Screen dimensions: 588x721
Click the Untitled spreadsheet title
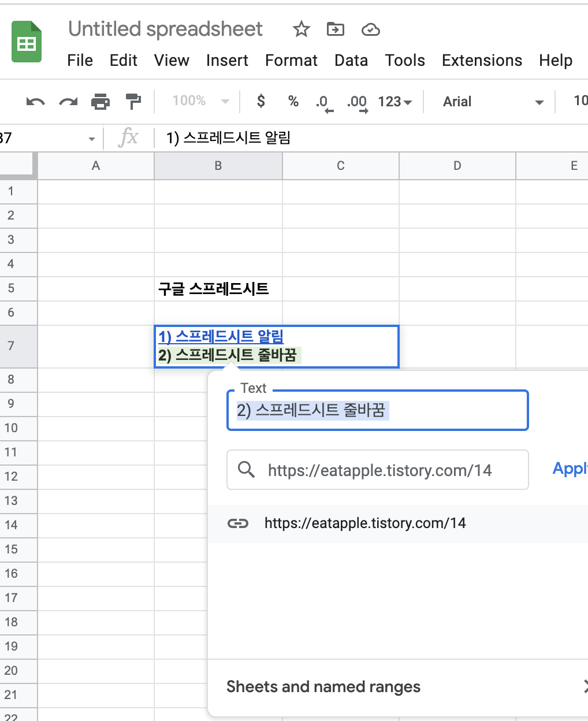coord(165,29)
